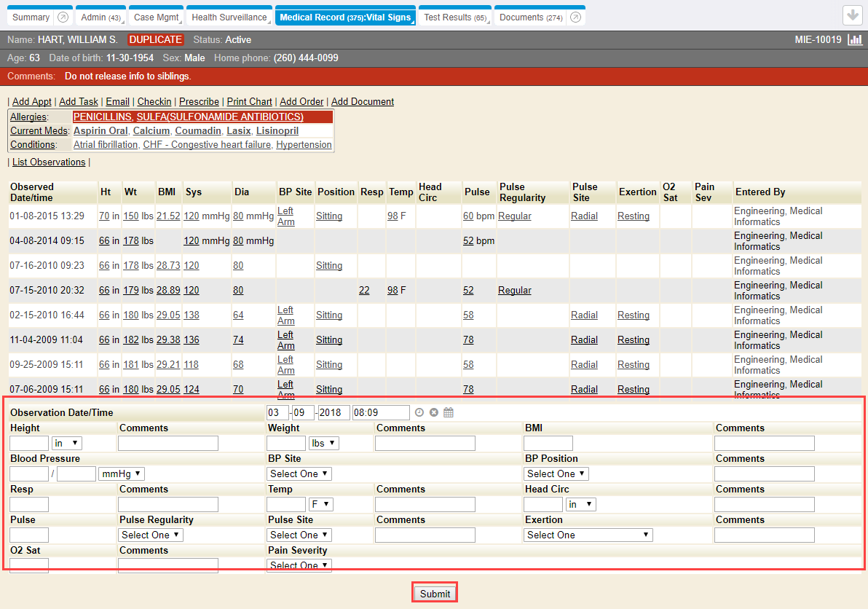Open the calendar date picker icon
868x609 pixels.
click(x=449, y=412)
